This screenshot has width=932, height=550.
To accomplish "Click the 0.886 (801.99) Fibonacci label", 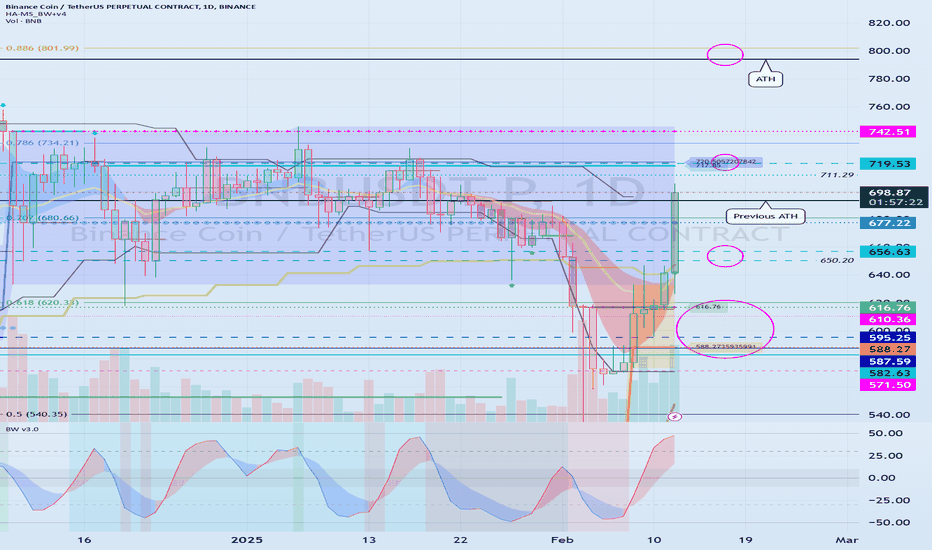I will tap(42, 48).
